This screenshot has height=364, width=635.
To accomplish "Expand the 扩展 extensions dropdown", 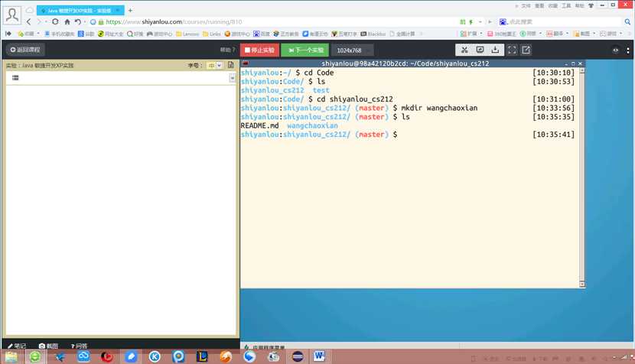I will pos(481,34).
